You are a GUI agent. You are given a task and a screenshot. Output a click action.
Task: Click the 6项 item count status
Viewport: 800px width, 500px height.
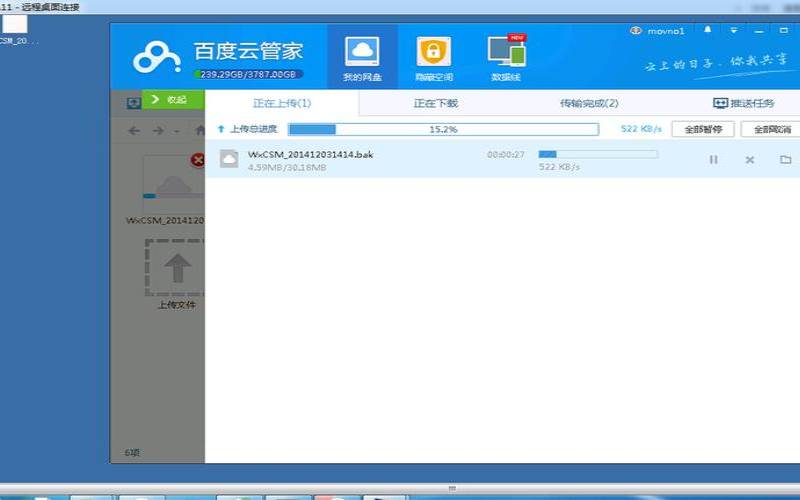132,452
